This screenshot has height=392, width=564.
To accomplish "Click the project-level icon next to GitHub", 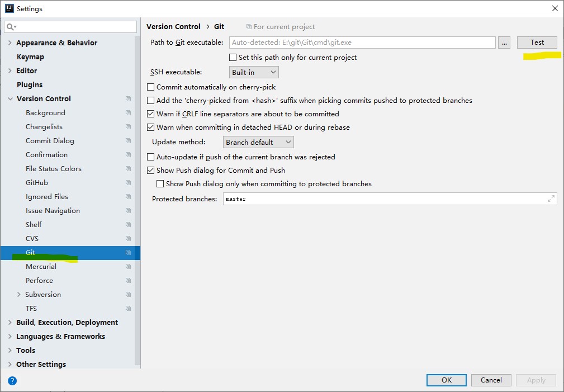I will click(128, 182).
